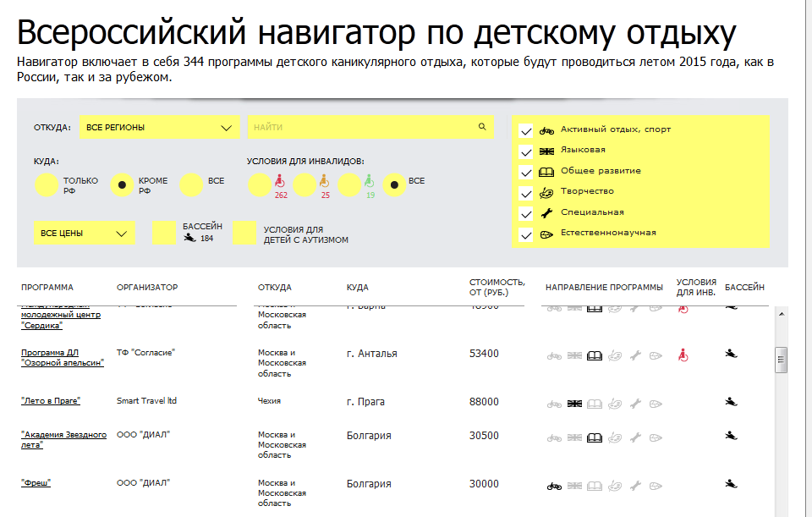Viewport: 812px width, 517px height.
Task: Click the bicycle icon in Лето в Праге row
Action: 554,404
